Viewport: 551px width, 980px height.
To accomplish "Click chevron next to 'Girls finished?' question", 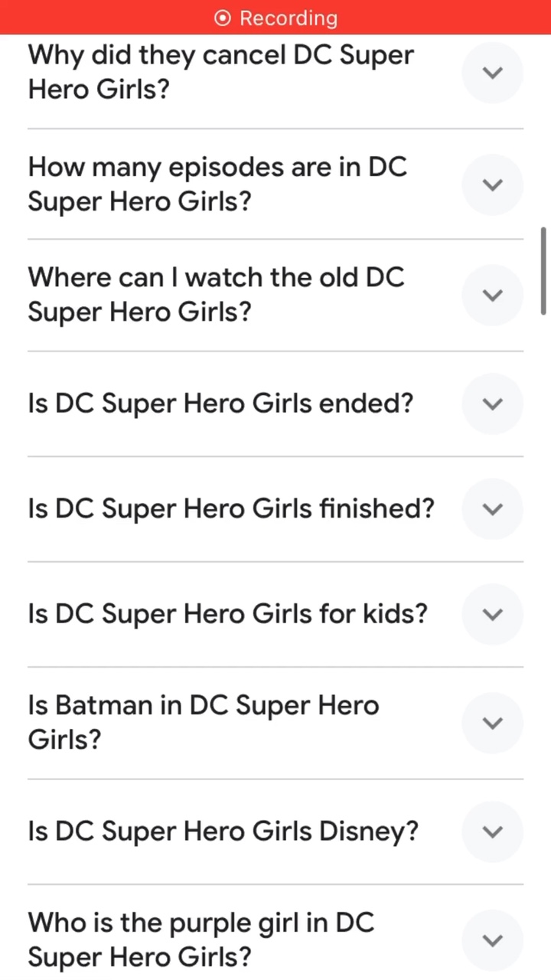I will click(x=493, y=508).
